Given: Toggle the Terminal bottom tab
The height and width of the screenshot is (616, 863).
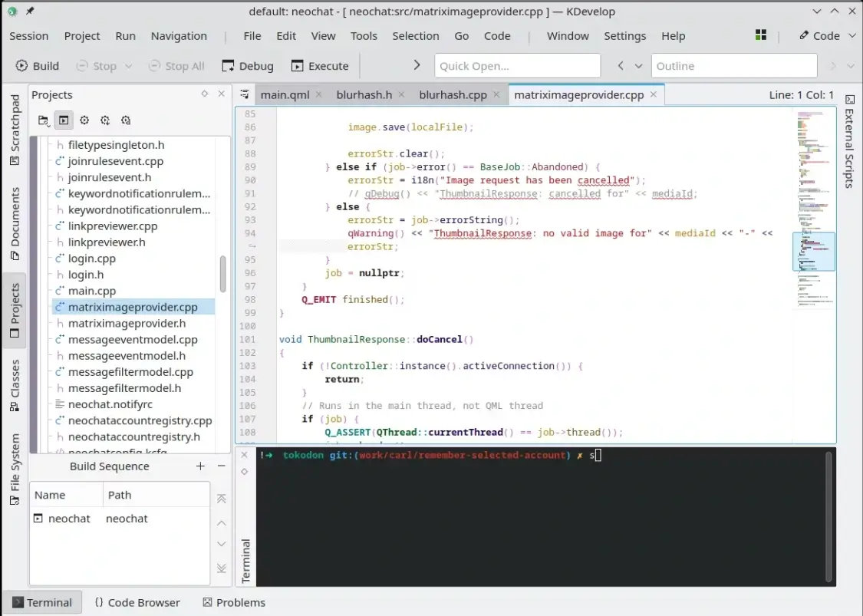Looking at the screenshot, I should coord(42,602).
